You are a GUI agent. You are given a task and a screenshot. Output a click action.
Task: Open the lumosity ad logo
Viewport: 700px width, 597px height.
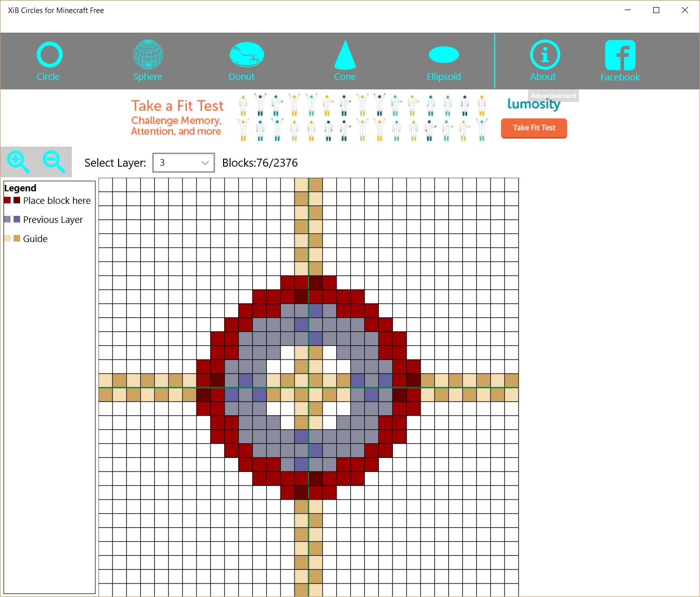pos(534,104)
